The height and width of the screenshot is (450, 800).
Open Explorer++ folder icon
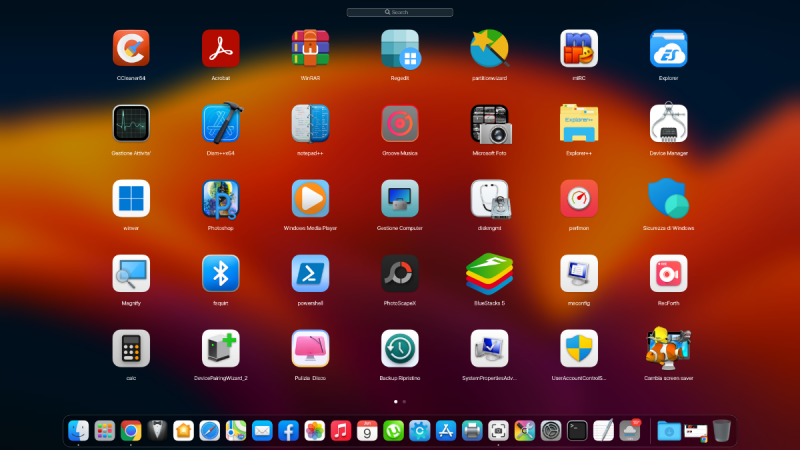[579, 123]
